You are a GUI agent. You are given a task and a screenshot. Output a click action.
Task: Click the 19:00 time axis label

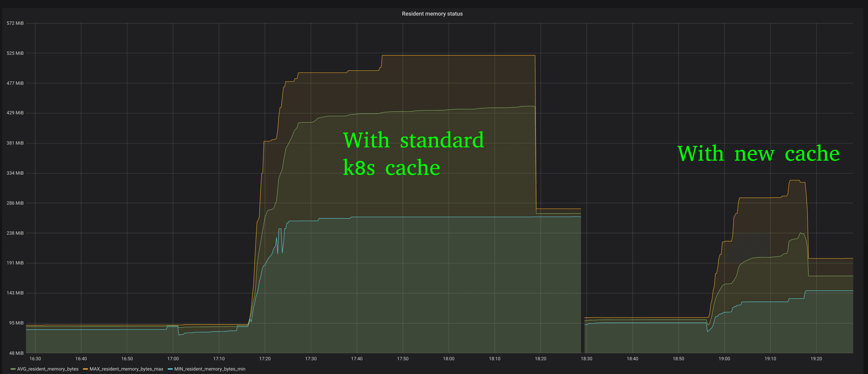pyautogui.click(x=724, y=359)
